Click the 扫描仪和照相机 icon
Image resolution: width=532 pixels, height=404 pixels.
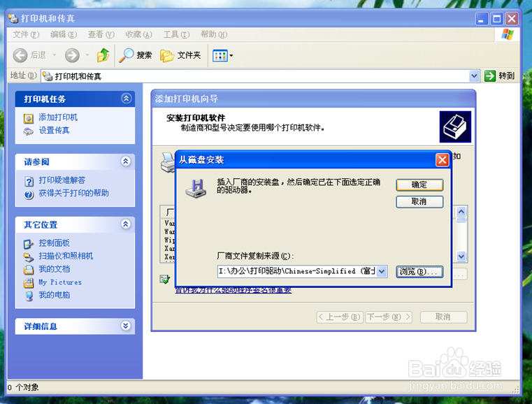(29, 257)
